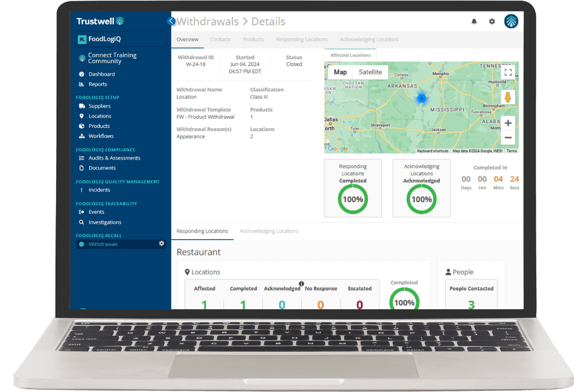
Task: Click the Acknowledging Locations Acknowledged 100% ring
Action: (421, 199)
